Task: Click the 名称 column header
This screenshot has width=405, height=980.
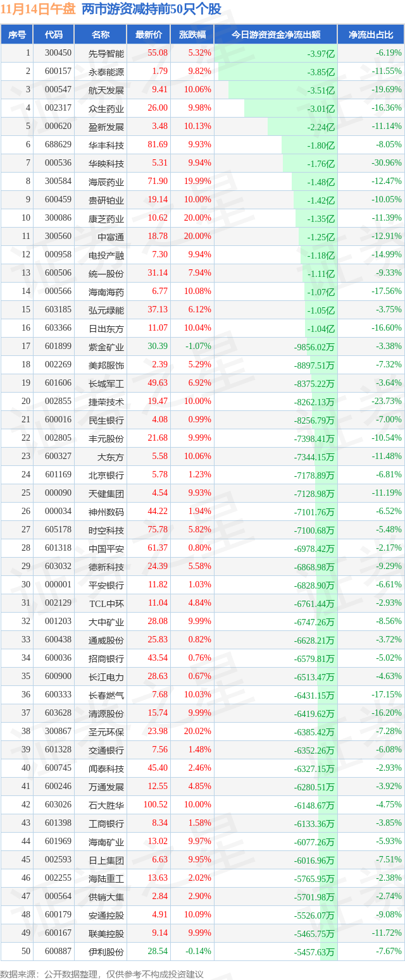Action: 101,35
